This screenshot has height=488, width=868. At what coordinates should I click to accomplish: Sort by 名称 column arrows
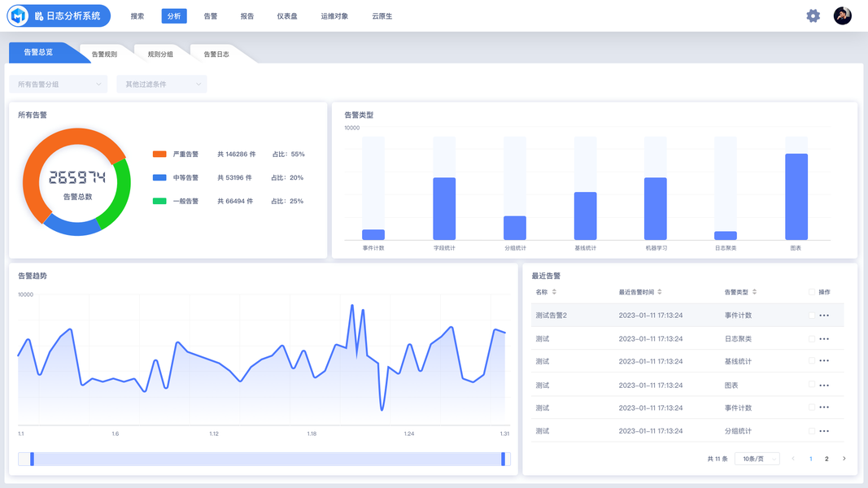pyautogui.click(x=554, y=292)
